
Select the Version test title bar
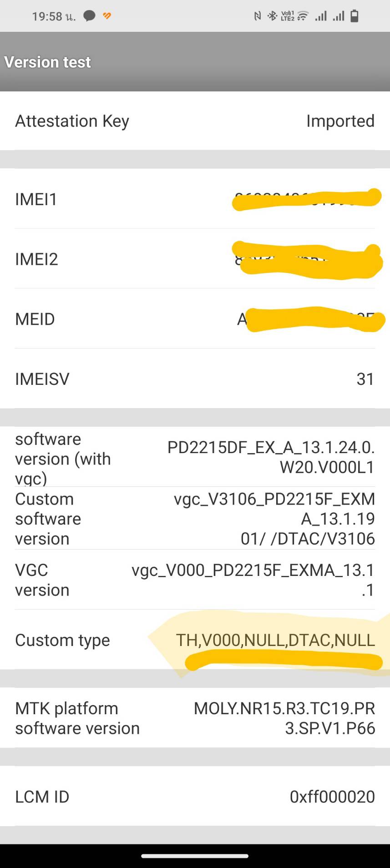(x=195, y=62)
